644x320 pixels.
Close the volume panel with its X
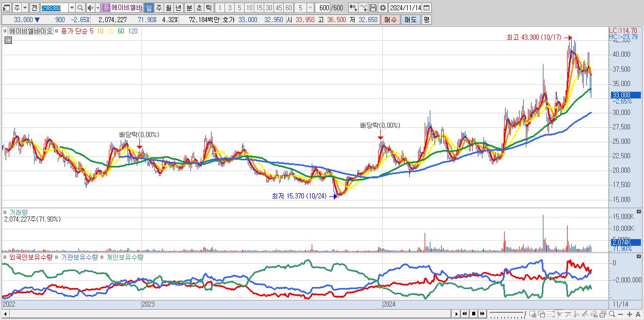pyautogui.click(x=639, y=211)
